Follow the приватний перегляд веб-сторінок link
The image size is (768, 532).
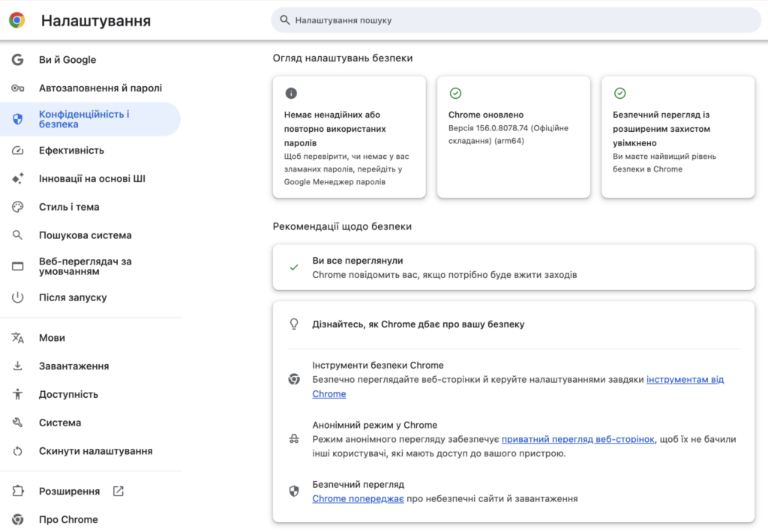pos(578,440)
